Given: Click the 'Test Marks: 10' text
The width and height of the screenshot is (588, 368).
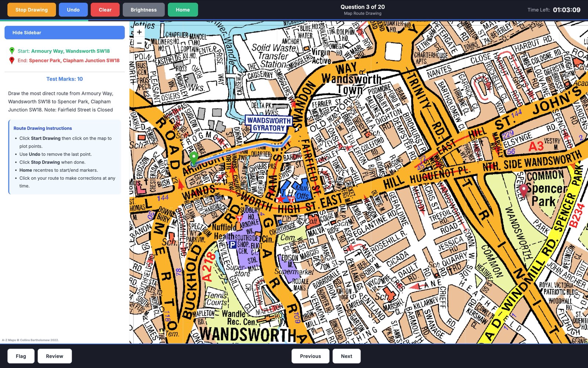Looking at the screenshot, I should click(65, 79).
